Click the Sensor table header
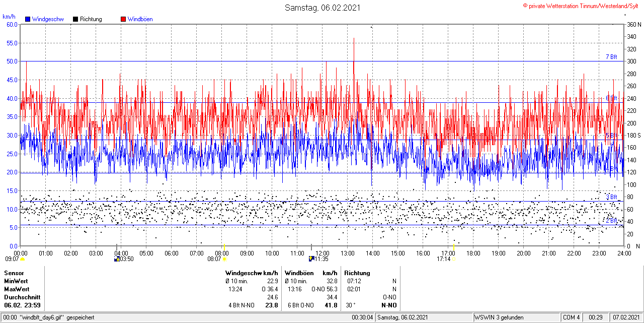The image size is (644, 323). 14,273
